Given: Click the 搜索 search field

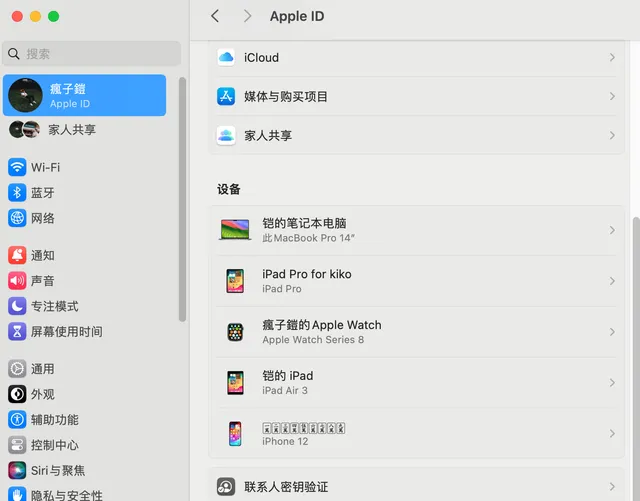Looking at the screenshot, I should coord(91,53).
